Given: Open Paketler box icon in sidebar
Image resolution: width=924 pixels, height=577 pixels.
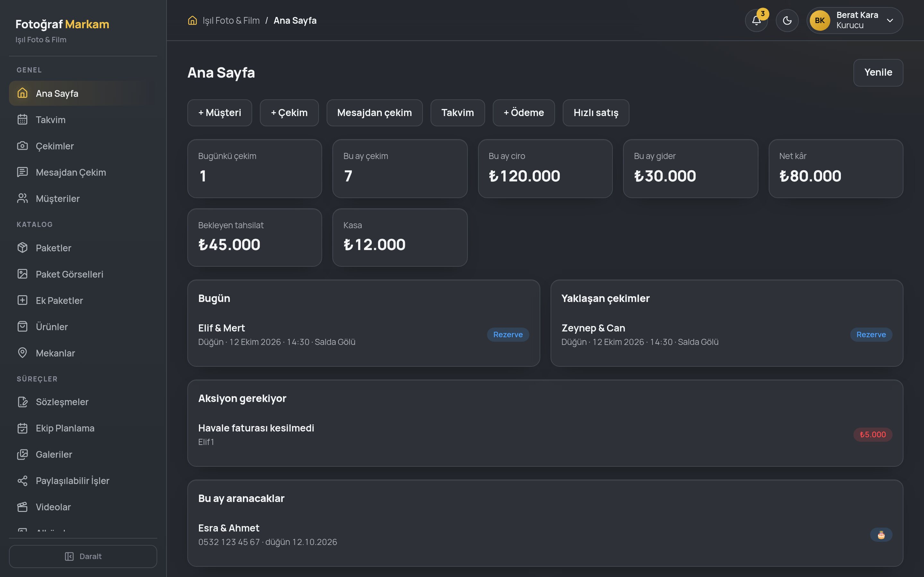Looking at the screenshot, I should click(x=22, y=248).
